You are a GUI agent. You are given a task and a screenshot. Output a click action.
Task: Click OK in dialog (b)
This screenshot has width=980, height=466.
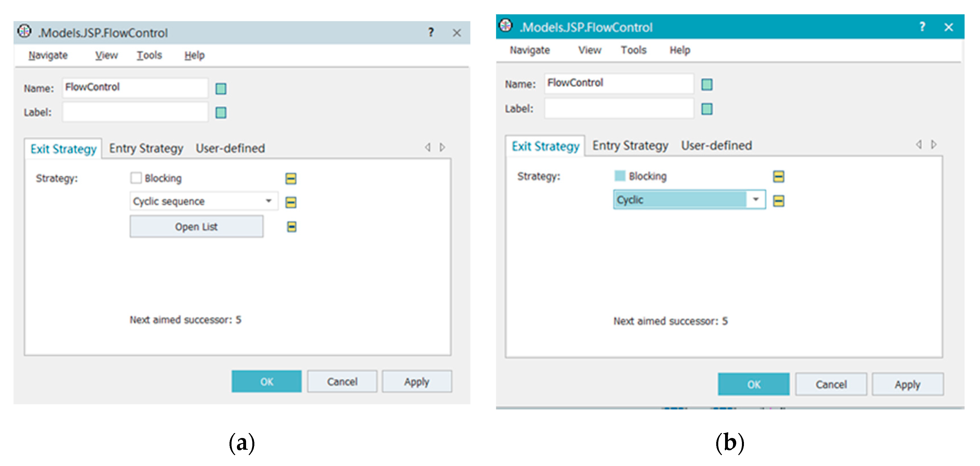click(754, 385)
